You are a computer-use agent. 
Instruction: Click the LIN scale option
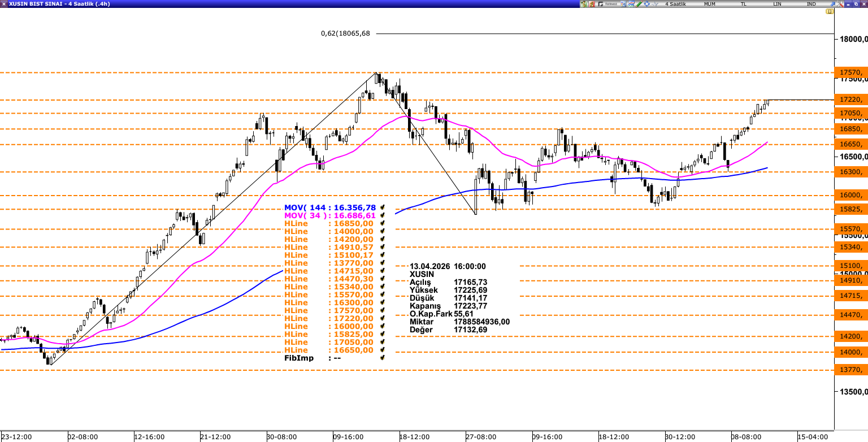777,4
